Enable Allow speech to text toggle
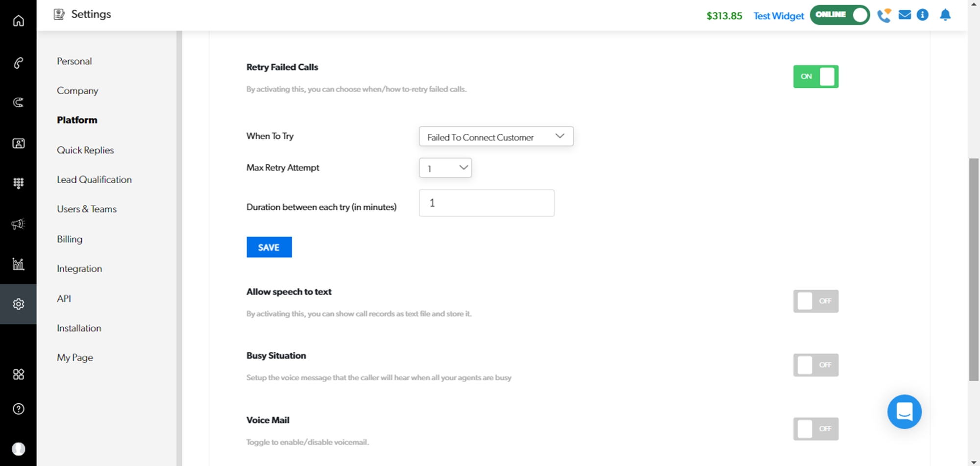This screenshot has width=980, height=466. 815,301
